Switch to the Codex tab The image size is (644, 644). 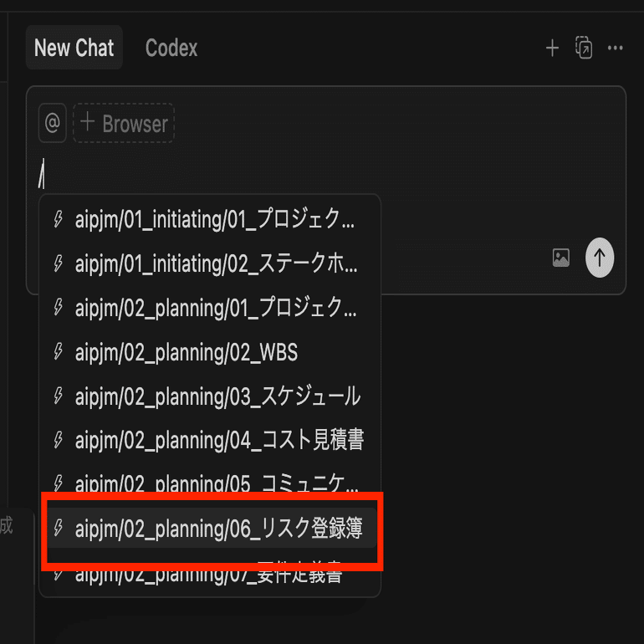click(171, 48)
